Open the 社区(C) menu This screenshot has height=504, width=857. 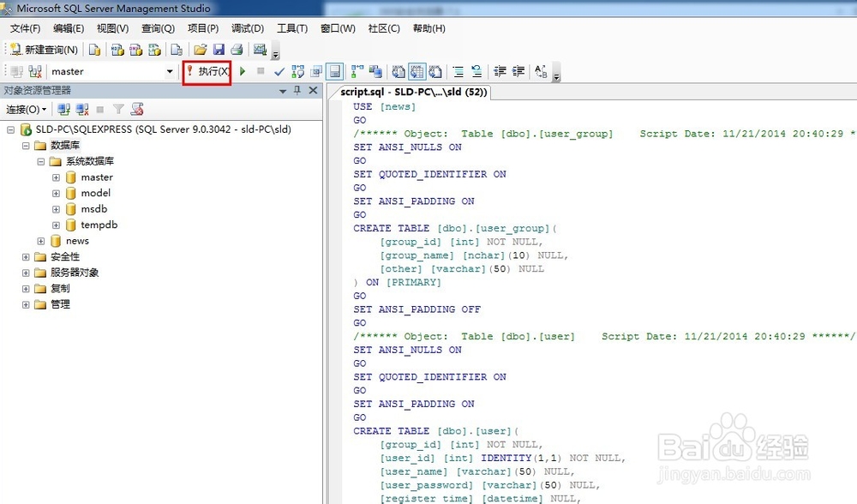384,28
